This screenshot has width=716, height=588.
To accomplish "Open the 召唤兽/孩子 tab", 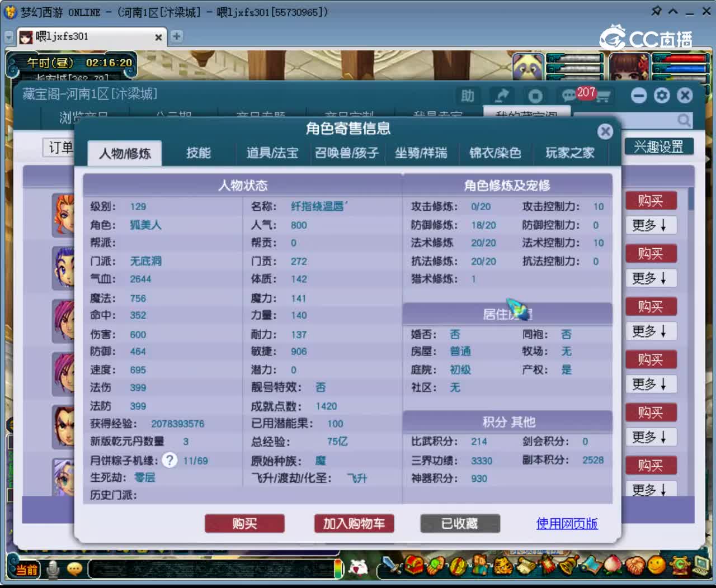I will (x=347, y=153).
